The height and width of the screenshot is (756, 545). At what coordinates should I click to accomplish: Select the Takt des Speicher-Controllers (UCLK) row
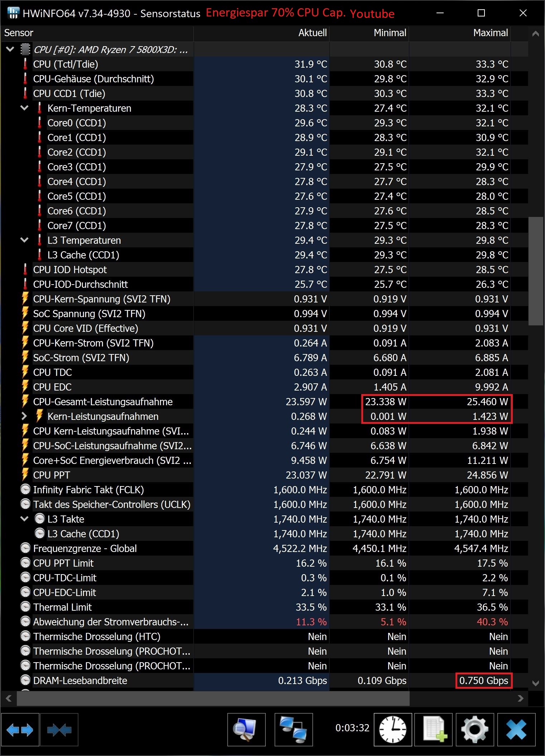point(265,504)
